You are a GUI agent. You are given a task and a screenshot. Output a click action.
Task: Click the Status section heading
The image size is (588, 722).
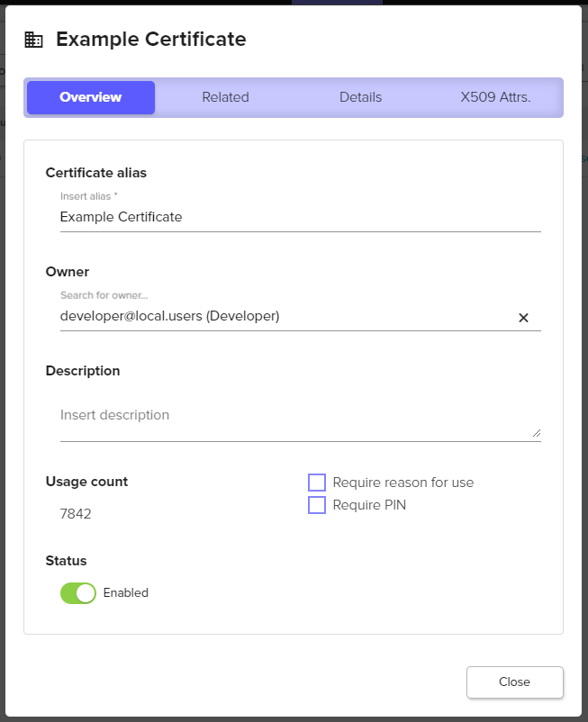coord(66,561)
